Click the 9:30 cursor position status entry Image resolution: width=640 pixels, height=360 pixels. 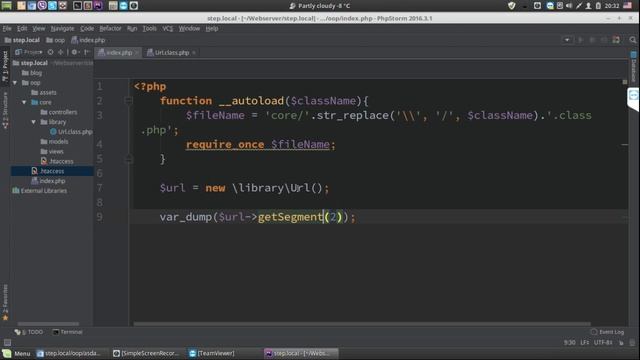pos(569,343)
